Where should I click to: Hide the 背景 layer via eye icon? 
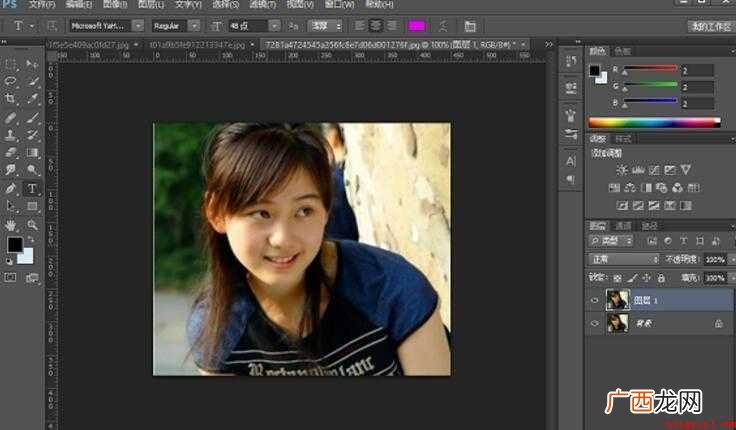[x=595, y=323]
